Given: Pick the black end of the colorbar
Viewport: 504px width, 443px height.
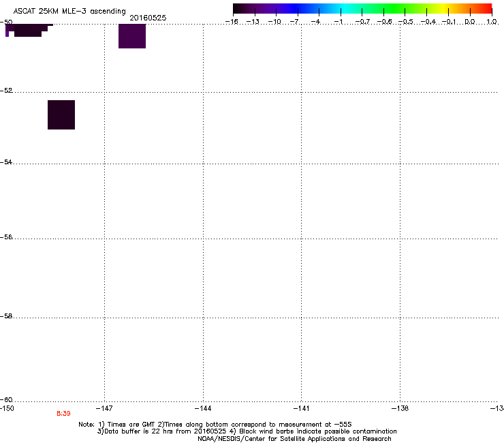Looking at the screenshot, I should tap(240, 8).
